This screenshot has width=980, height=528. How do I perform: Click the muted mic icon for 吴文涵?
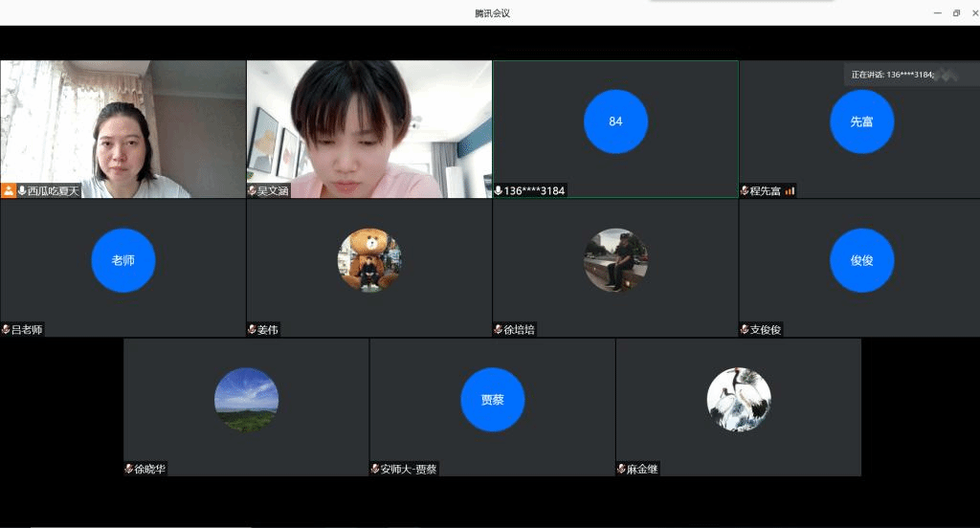[253, 190]
